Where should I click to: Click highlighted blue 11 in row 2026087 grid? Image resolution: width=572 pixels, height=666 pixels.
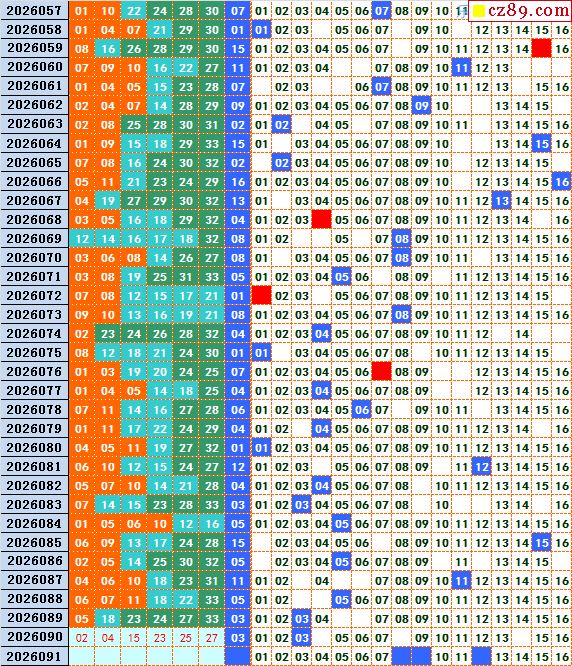pyautogui.click(x=462, y=581)
